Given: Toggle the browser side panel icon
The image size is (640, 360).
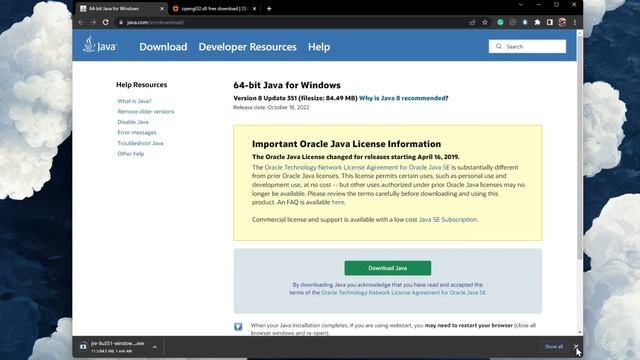Looking at the screenshot, I should [550, 22].
